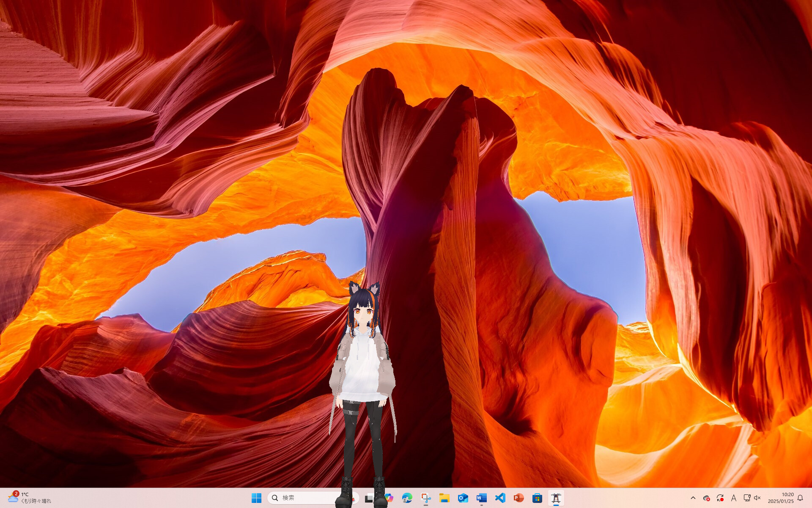Click the sync status tray icon

[720, 498]
